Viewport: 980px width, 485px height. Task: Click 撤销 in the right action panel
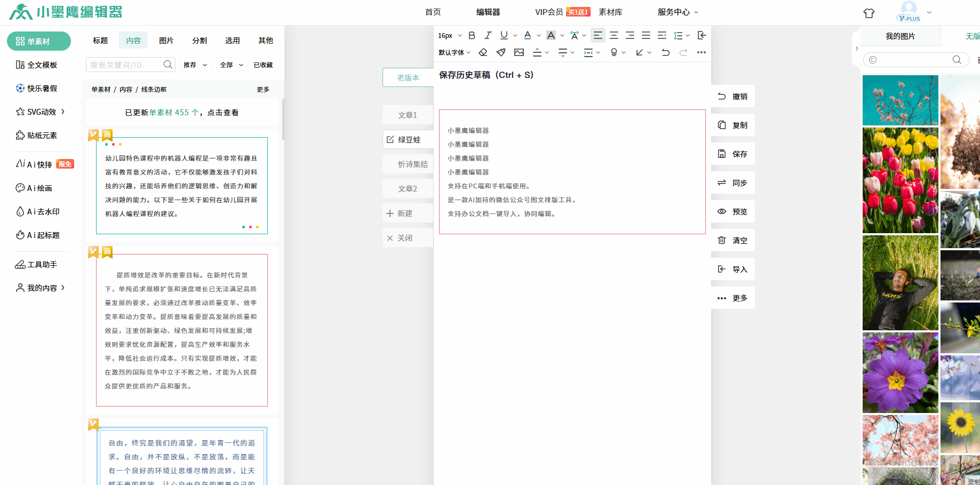[x=733, y=97]
